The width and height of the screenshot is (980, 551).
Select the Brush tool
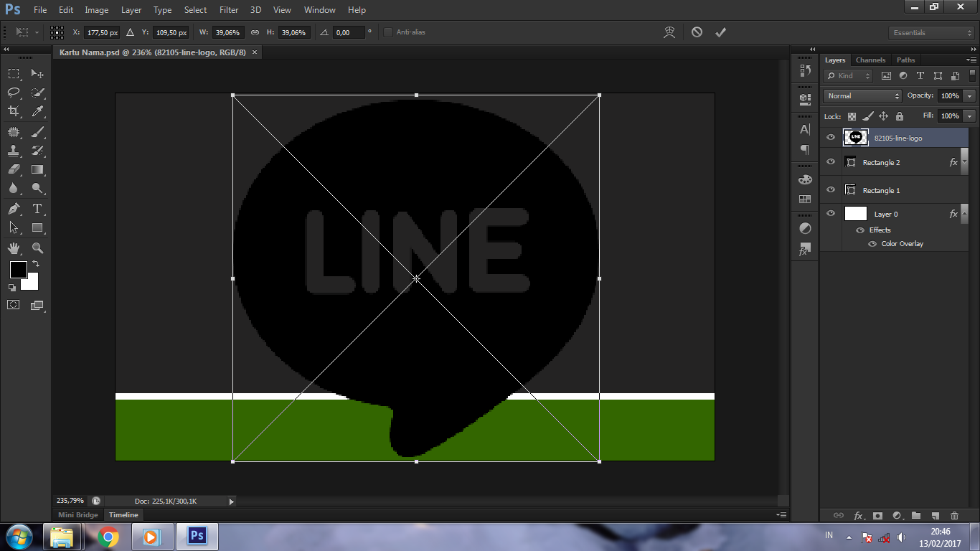tap(37, 132)
